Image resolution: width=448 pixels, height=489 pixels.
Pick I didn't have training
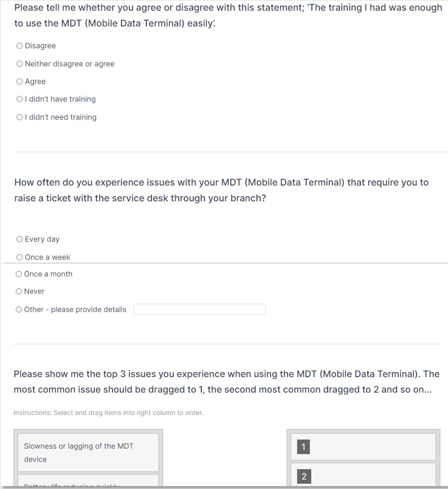pyautogui.click(x=20, y=99)
